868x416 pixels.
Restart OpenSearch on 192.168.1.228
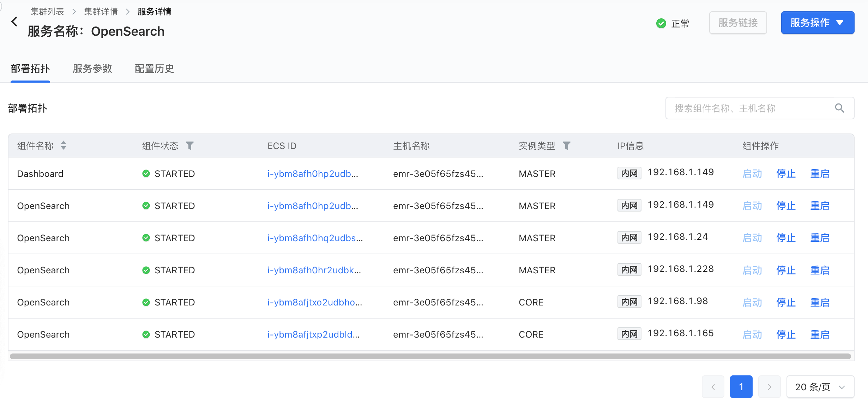click(820, 270)
